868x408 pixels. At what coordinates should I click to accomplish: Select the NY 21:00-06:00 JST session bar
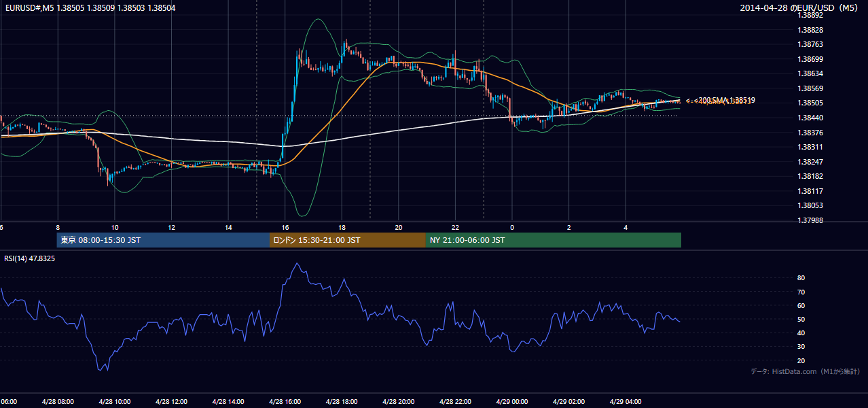click(554, 240)
